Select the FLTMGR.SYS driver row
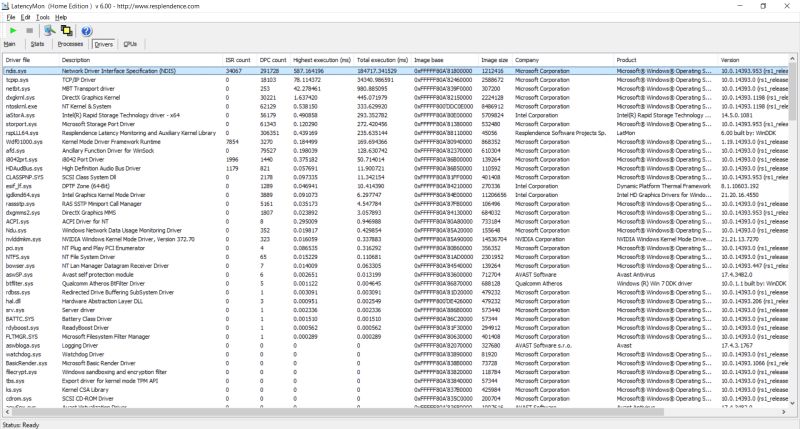Screen dimensions: 800x429 396,337
